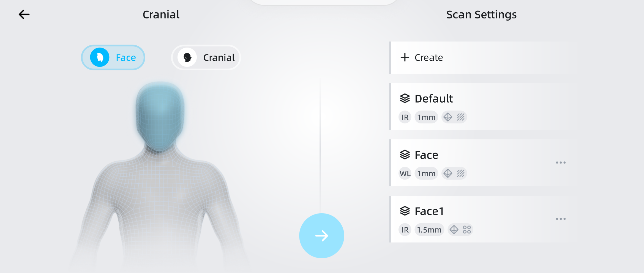Screen dimensions: 644x273
Task: Click the WL tag on Face preset
Action: pos(405,173)
